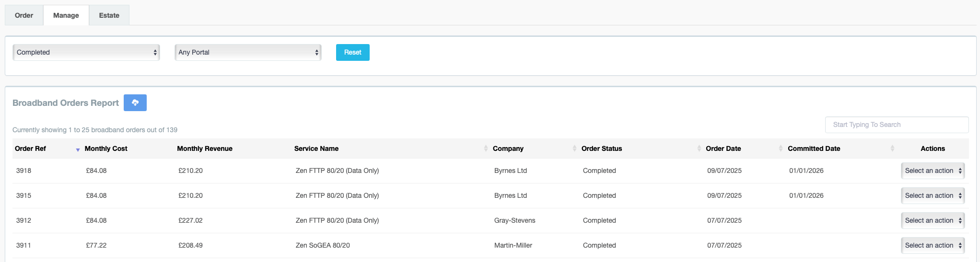Focus the Start Typing To Search field
This screenshot has width=980, height=262.
[x=897, y=125]
